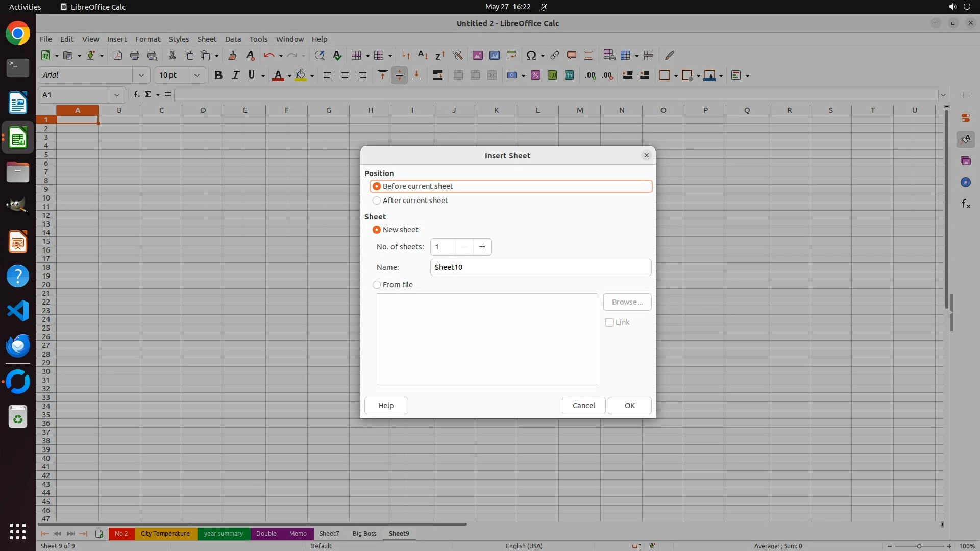Switch to the City Temperature sheet tab
Screen dimensions: 980x551
click(x=165, y=534)
